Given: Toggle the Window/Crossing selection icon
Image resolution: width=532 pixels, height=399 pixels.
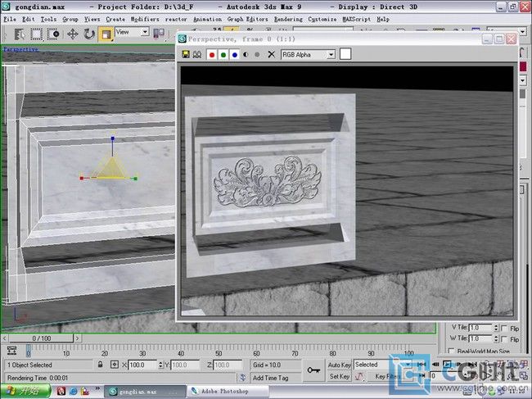Looking at the screenshot, I should (x=53, y=34).
